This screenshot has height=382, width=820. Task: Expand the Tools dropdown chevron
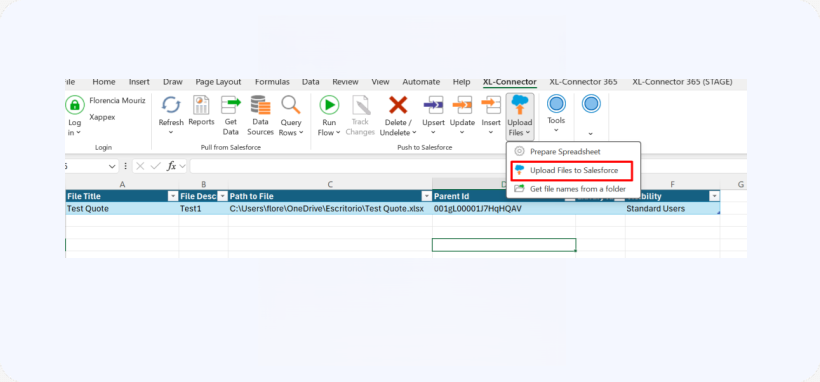556,130
